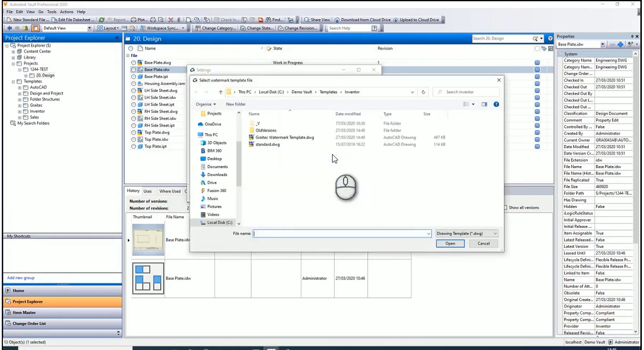644x350 pixels.
Task: Click the Share View toolbar button
Action: tap(317, 20)
